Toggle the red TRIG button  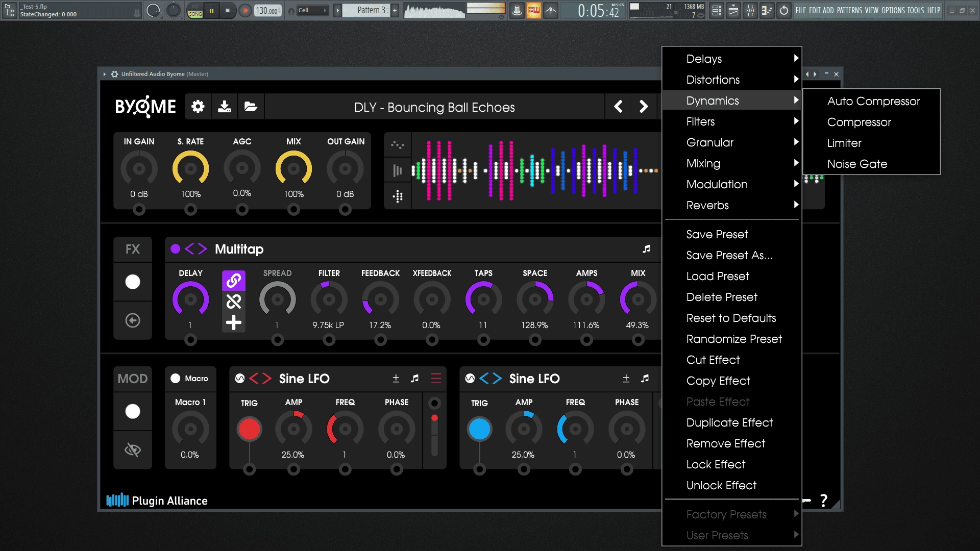249,429
